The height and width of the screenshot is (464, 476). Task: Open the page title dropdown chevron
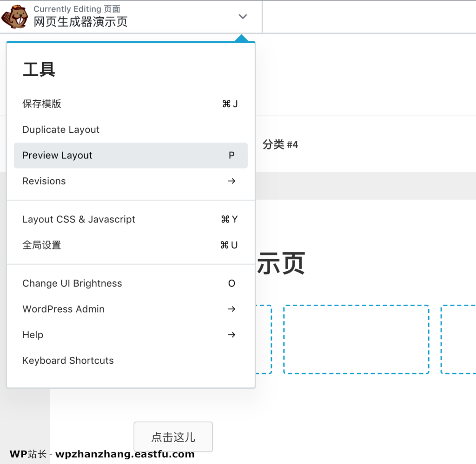(242, 16)
